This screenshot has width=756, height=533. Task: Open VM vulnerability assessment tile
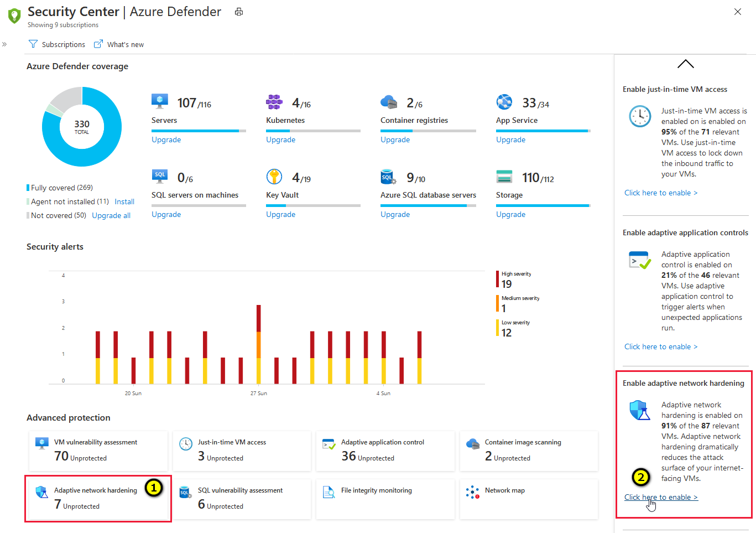coord(98,451)
